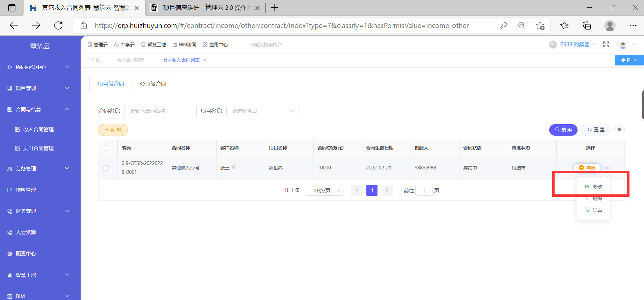Open browser profile avatar

(610, 25)
